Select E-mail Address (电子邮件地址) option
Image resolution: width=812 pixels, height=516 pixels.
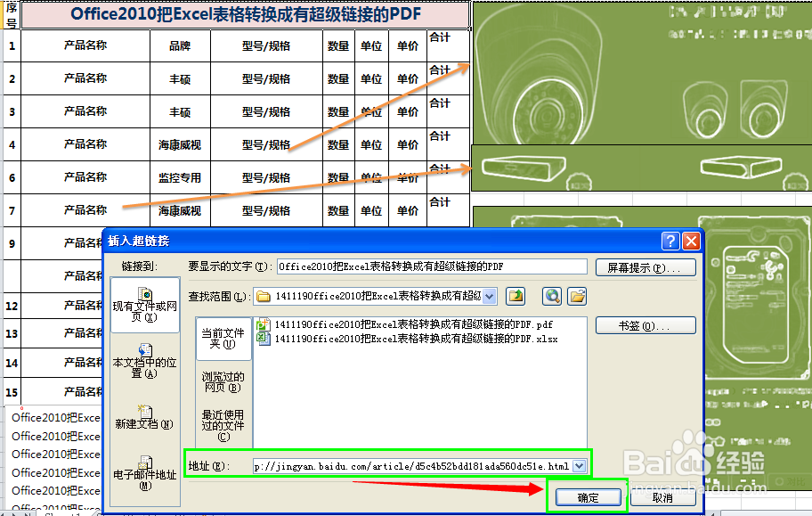[x=145, y=473]
